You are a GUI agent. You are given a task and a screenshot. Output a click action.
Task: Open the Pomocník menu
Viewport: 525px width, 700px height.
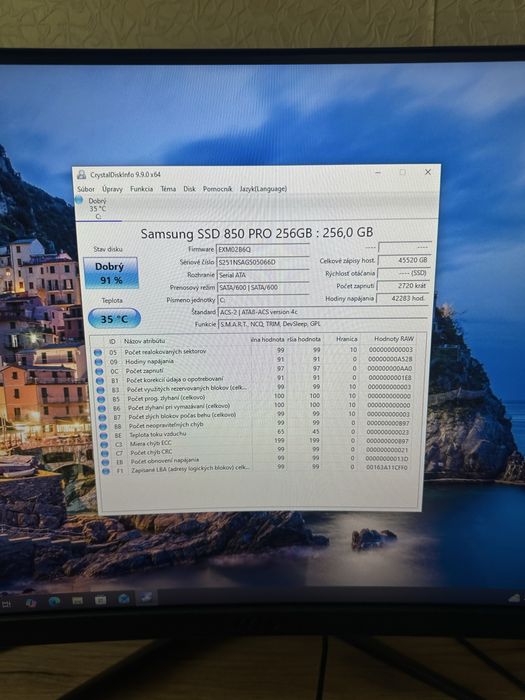coord(217,189)
